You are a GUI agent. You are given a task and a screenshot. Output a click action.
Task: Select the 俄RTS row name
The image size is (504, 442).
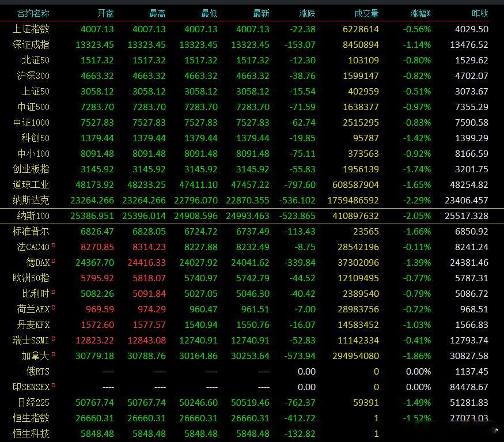[x=38, y=372]
